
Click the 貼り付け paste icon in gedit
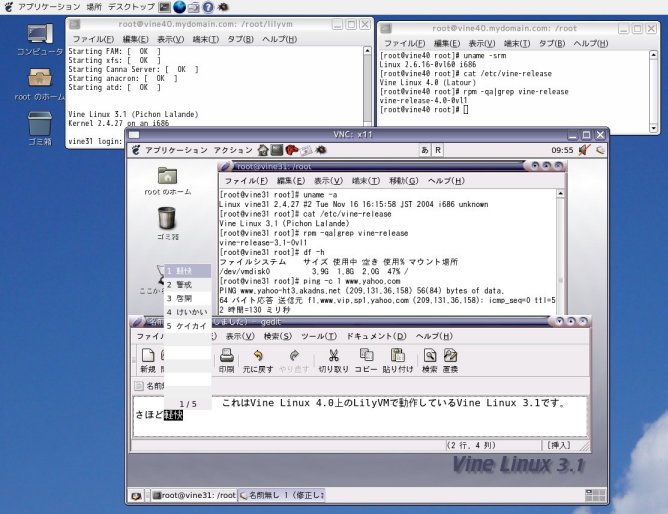[x=398, y=360]
